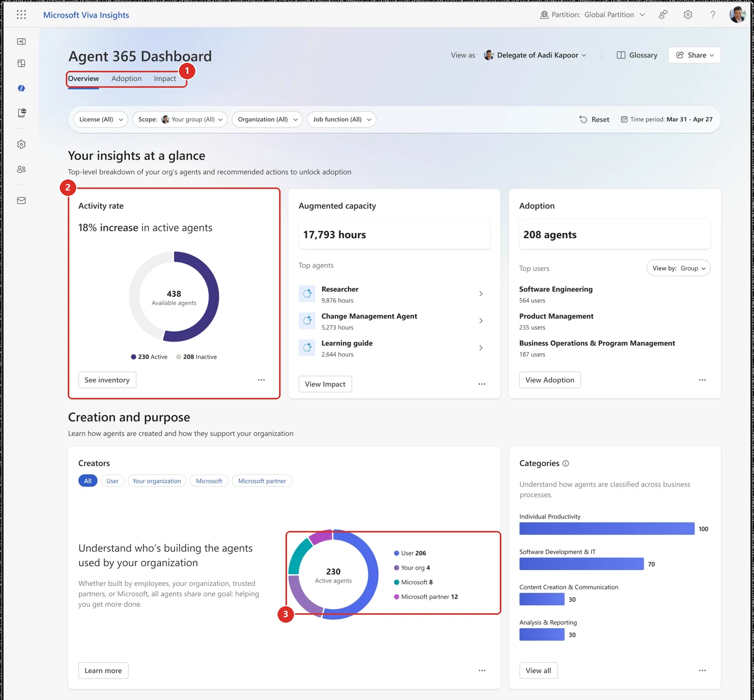Expand the Researcher agent row chevron
The image size is (754, 700).
[x=481, y=294]
